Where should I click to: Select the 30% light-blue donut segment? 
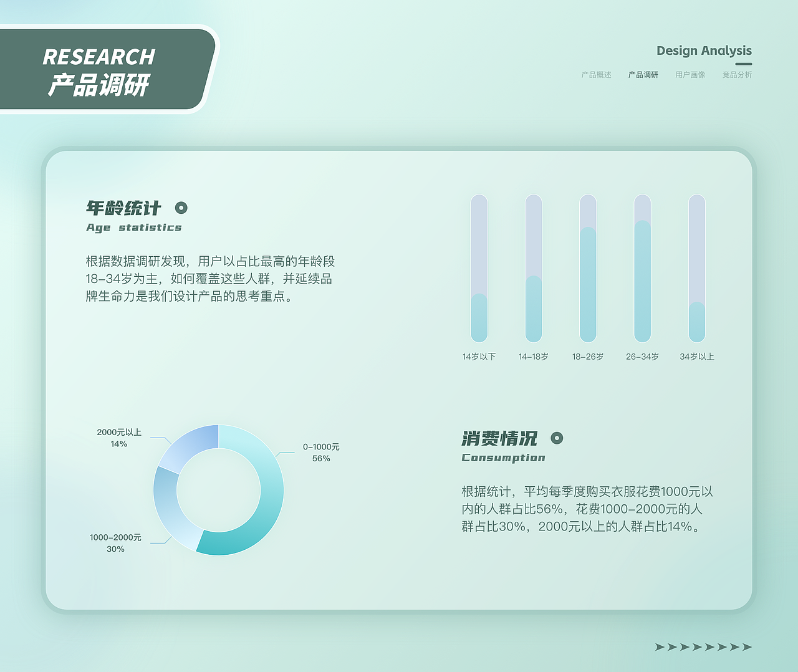(x=168, y=511)
